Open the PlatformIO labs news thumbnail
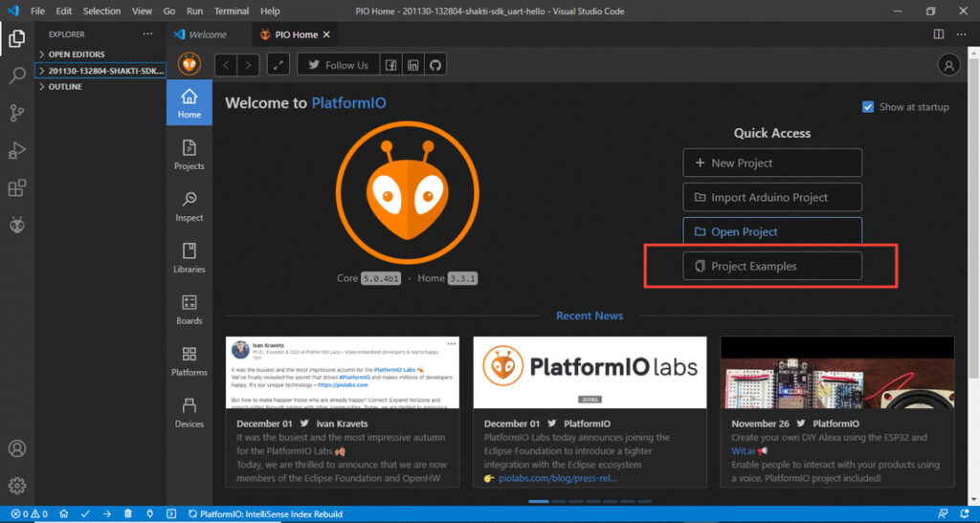 coord(590,373)
